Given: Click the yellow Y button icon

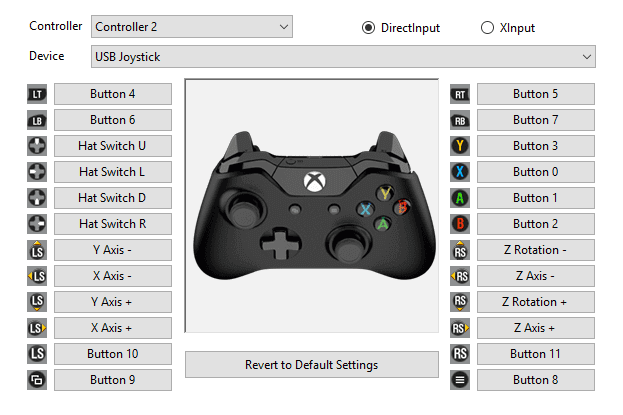Looking at the screenshot, I should [460, 146].
